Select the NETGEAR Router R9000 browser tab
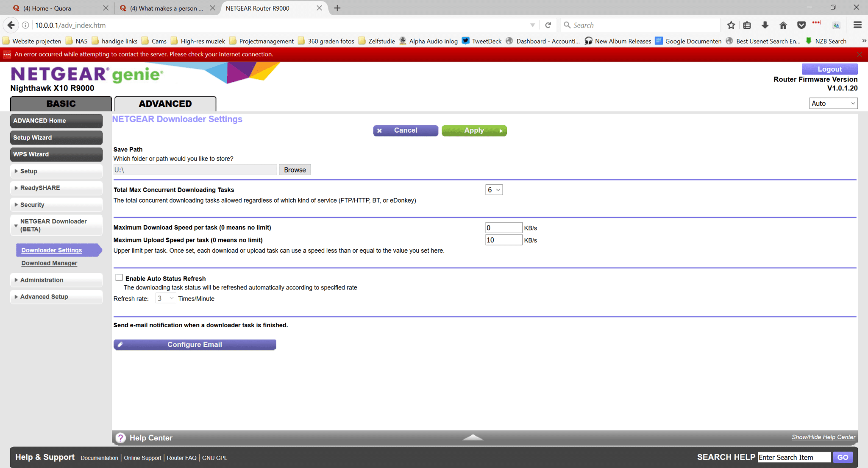 [x=273, y=8]
